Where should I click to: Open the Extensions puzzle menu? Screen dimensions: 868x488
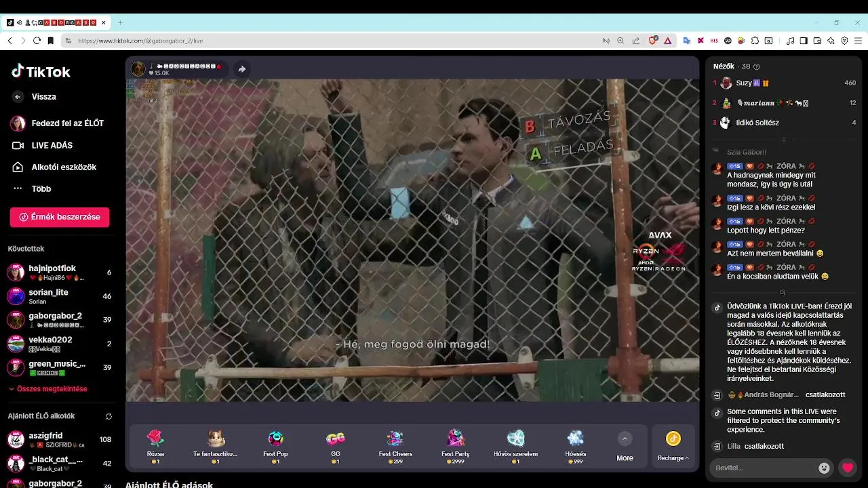point(755,41)
